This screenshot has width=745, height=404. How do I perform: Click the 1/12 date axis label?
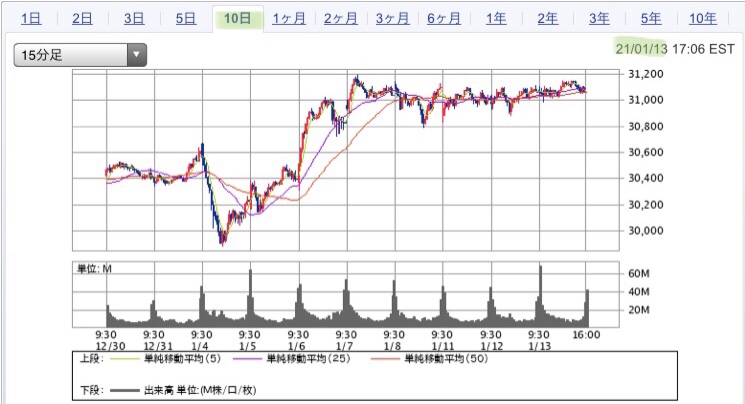(491, 346)
